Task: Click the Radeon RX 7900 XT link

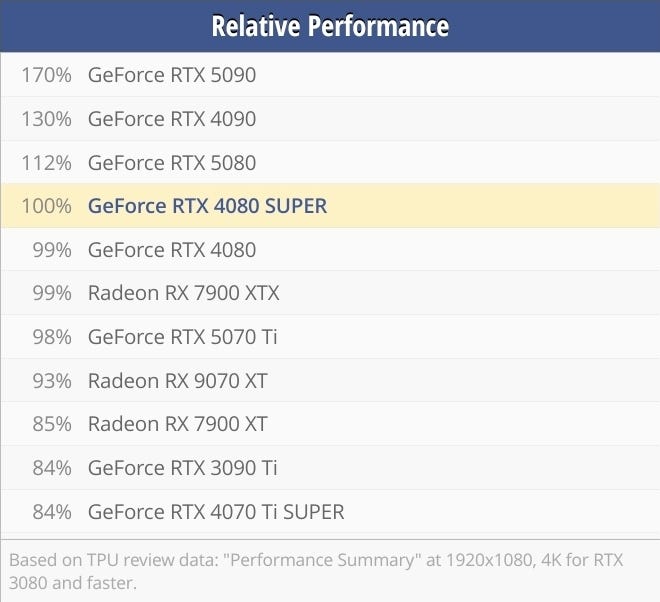Action: tap(178, 424)
